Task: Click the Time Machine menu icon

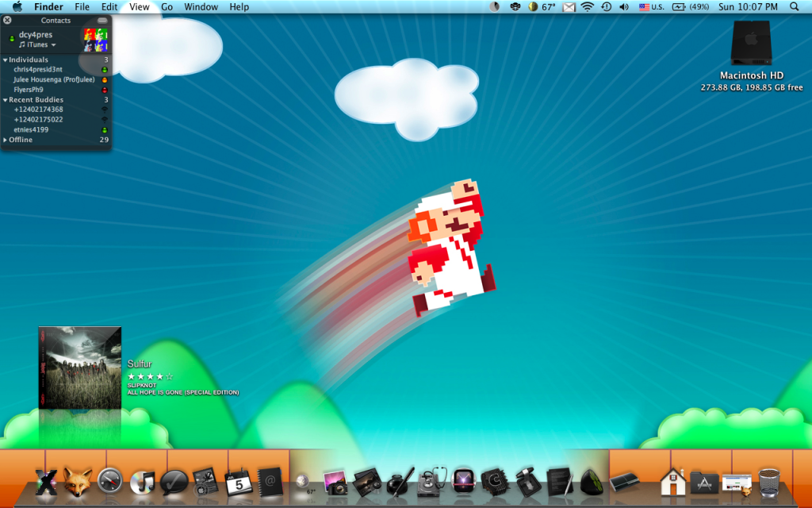Action: [x=606, y=6]
